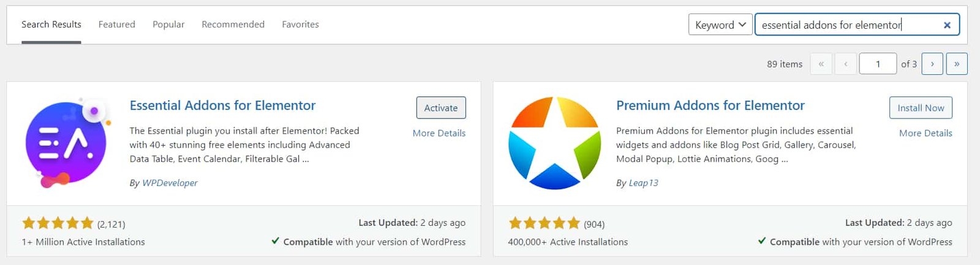This screenshot has height=265, width=980.
Task: Select the Search Results tab
Action: click(51, 25)
